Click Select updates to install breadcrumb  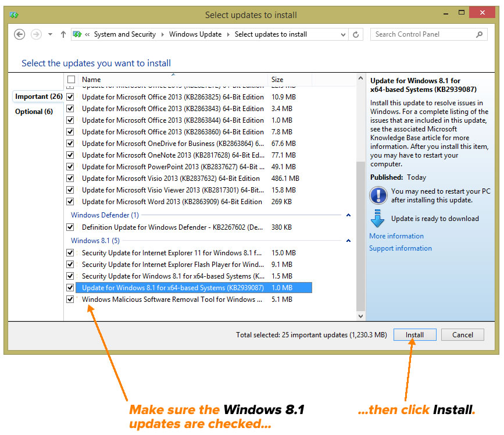tap(271, 34)
